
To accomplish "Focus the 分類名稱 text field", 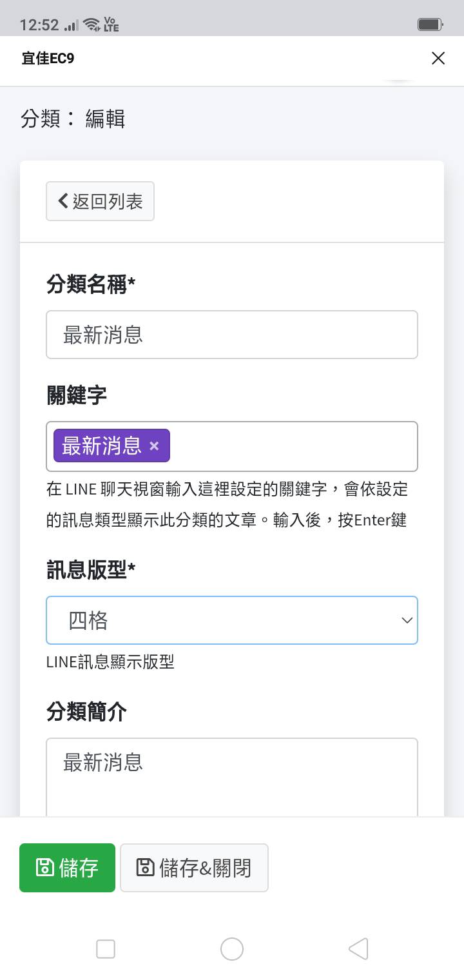I will pyautogui.click(x=232, y=335).
